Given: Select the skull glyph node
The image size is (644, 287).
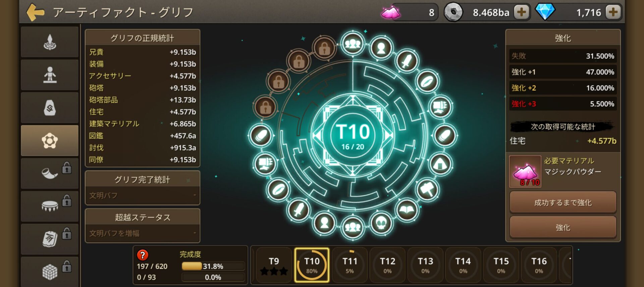Looking at the screenshot, I should point(381,223).
